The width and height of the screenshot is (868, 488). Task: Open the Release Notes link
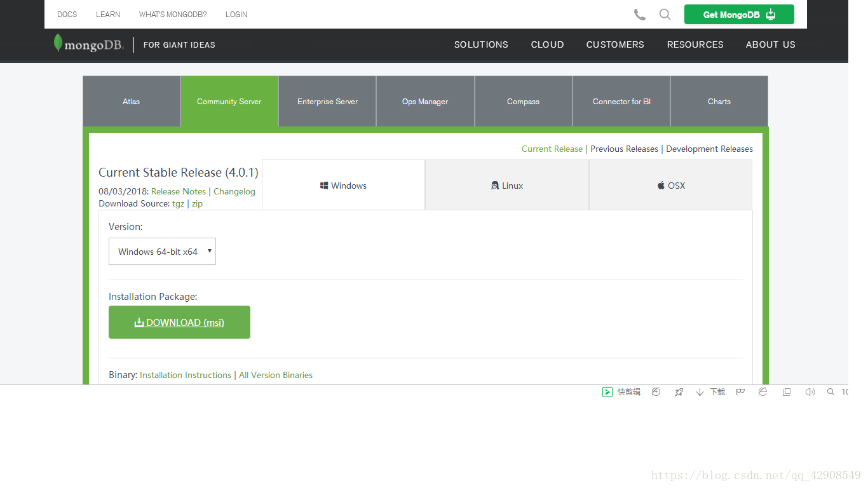[179, 191]
